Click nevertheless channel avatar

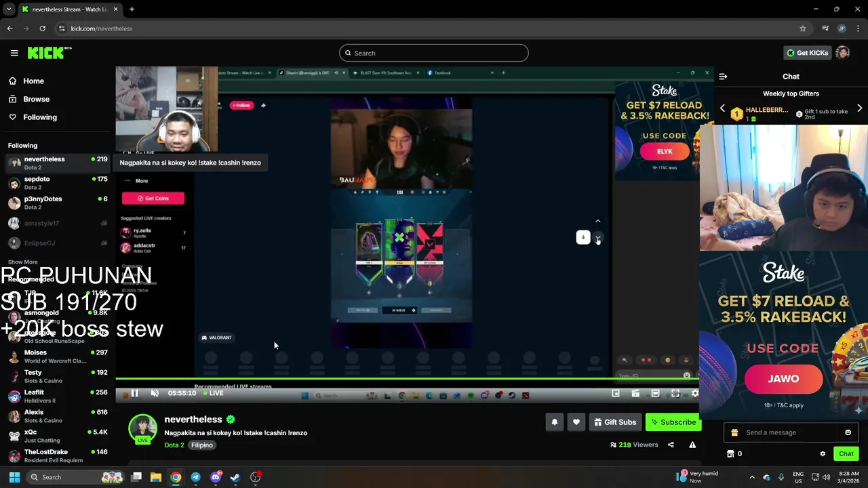click(142, 428)
